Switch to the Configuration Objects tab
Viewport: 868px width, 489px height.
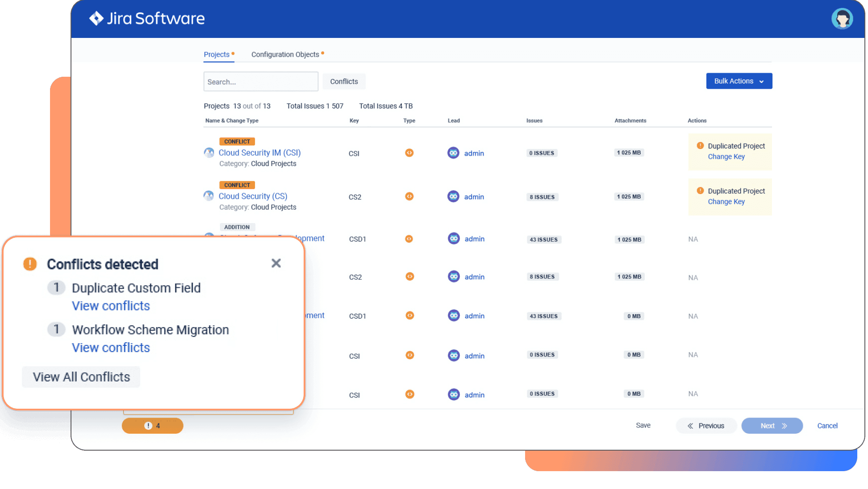coord(285,54)
